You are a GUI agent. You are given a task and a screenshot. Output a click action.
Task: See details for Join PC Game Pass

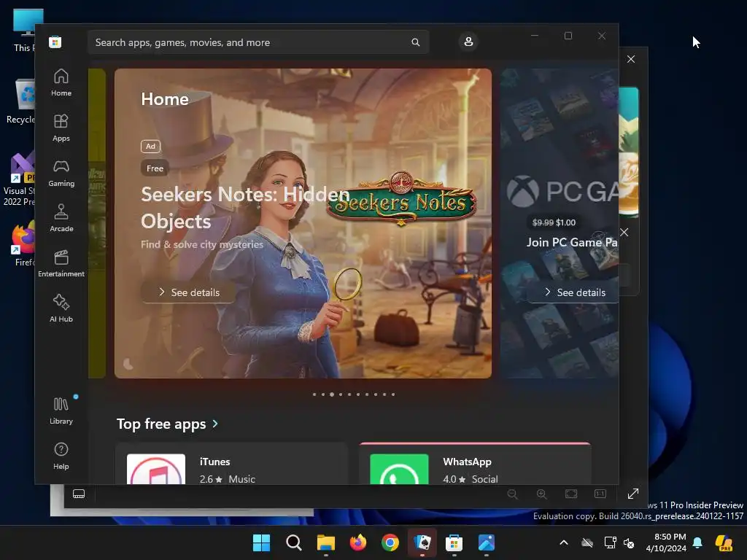pyautogui.click(x=575, y=292)
